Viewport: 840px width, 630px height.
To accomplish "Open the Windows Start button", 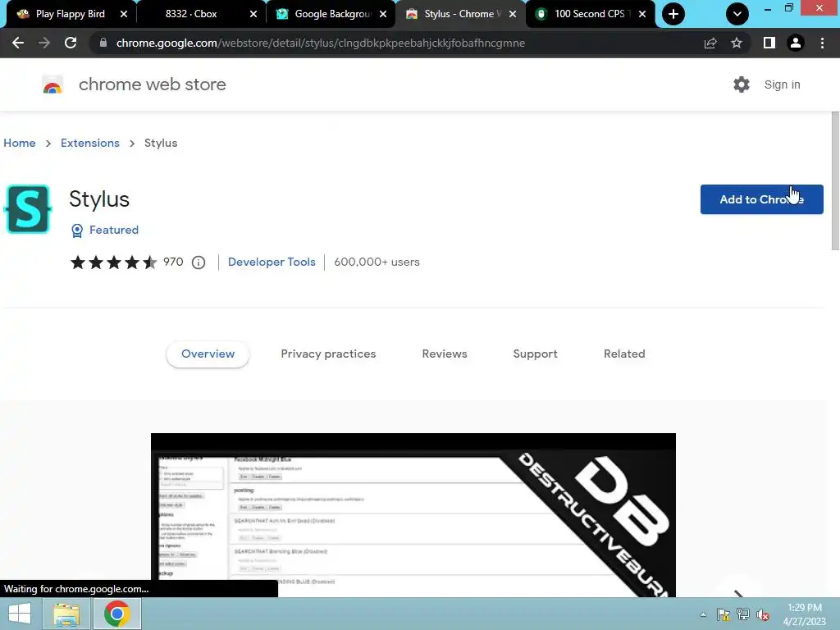I will pos(20,614).
